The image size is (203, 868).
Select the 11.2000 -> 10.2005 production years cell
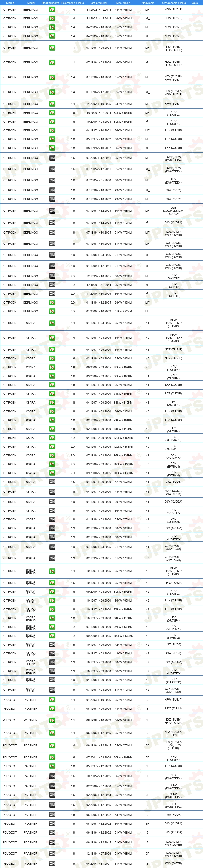(98, 294)
